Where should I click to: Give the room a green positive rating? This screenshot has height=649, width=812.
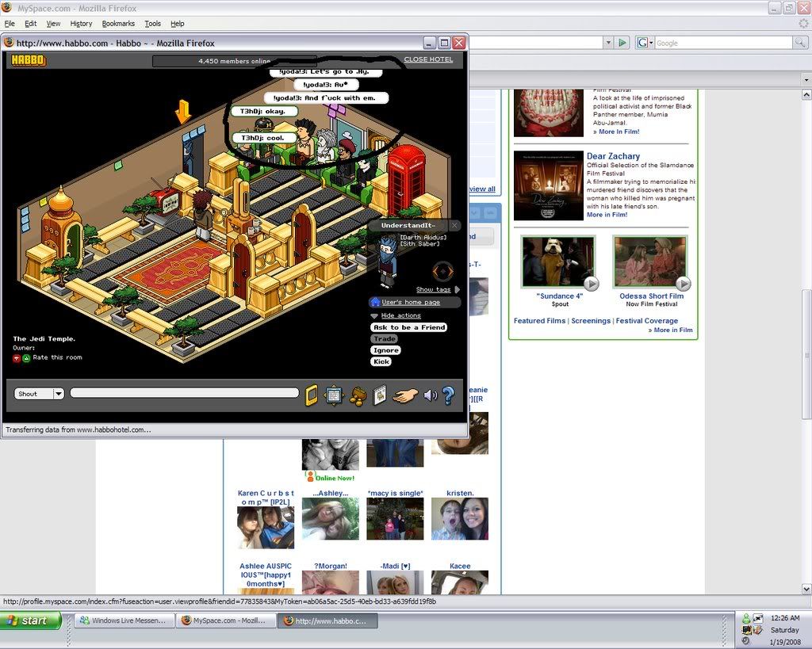26,358
